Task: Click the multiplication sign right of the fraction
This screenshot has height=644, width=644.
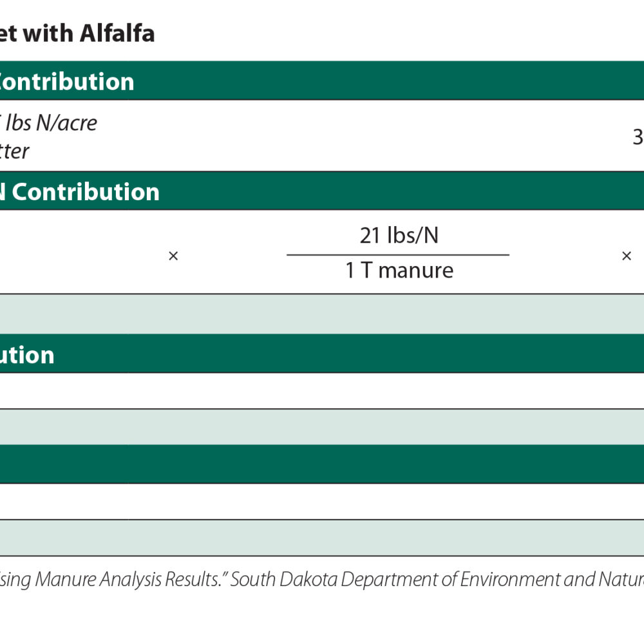Action: [626, 256]
